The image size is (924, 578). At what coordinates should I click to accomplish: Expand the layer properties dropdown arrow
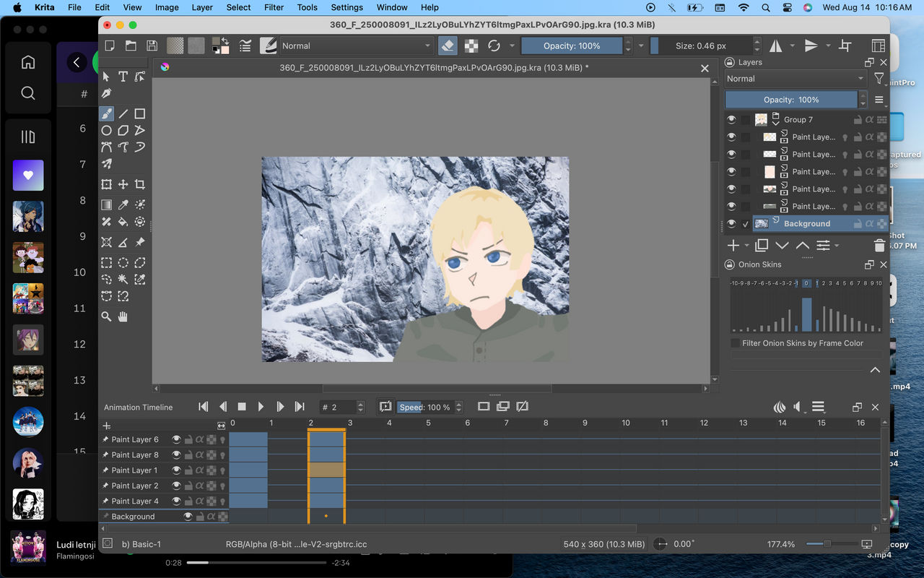(837, 246)
